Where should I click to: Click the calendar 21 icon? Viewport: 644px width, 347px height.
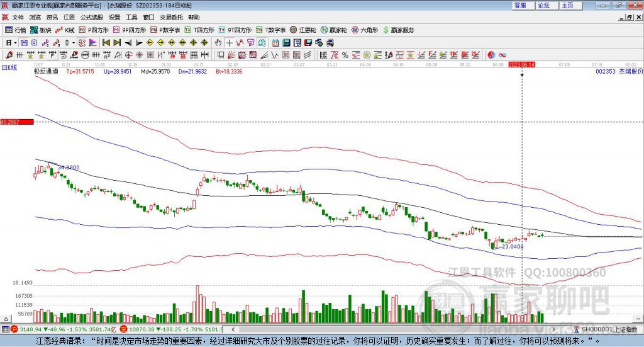click(275, 43)
